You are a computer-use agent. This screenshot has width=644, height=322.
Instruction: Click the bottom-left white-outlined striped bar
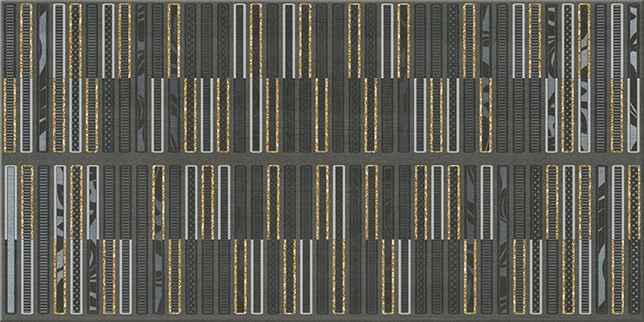coord(26,276)
